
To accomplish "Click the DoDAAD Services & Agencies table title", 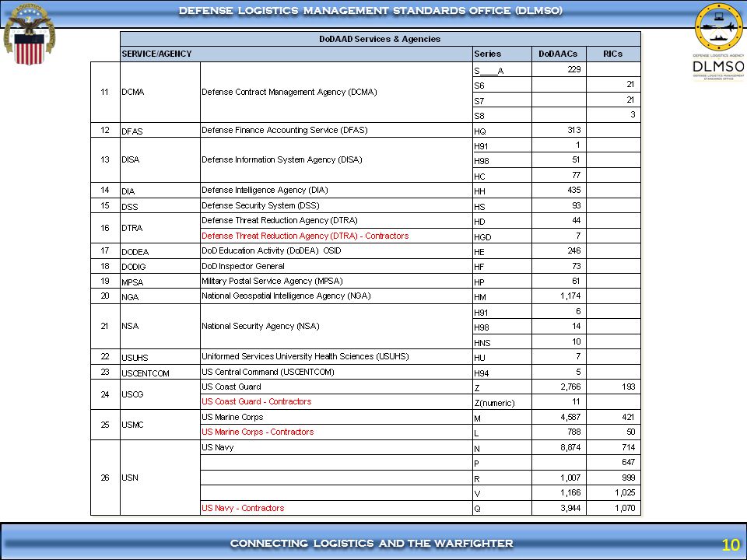I will [x=380, y=39].
